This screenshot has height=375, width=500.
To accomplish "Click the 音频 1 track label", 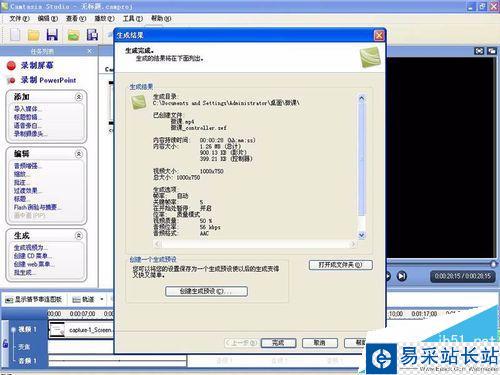I will (x=27, y=361).
